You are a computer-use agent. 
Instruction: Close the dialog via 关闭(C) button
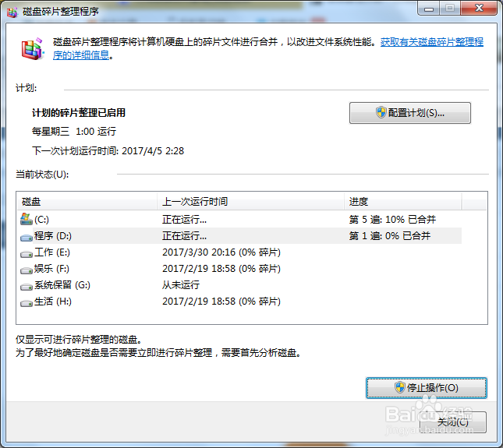[453, 422]
